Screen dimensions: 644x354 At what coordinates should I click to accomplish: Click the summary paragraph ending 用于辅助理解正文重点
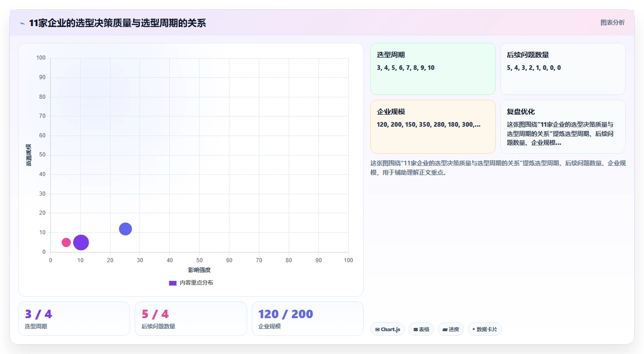(x=498, y=168)
